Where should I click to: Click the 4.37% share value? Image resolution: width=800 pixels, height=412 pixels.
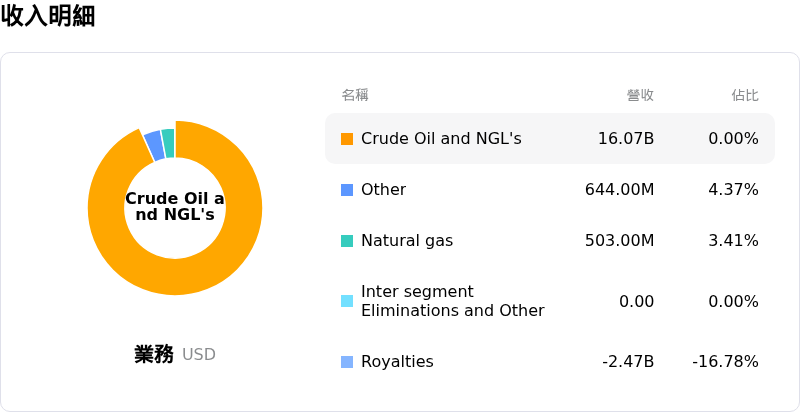734,190
